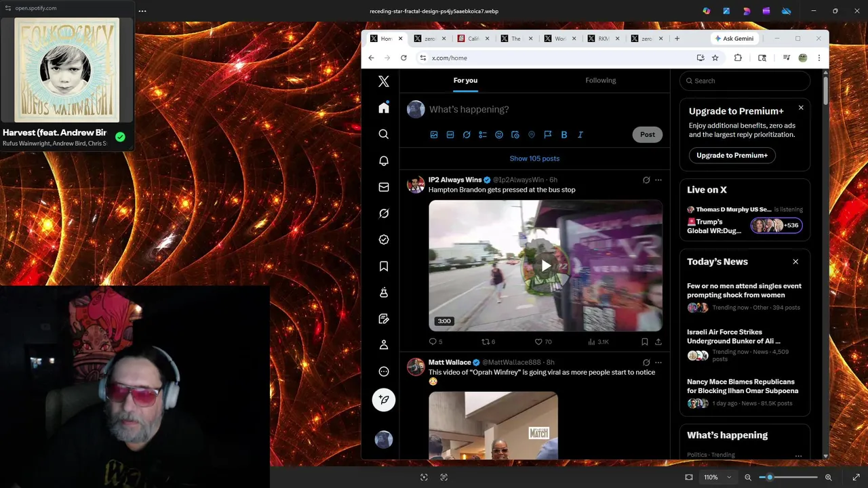Viewport: 868px width, 488px height.
Task: Open emoji picker in composer
Action: click(499, 135)
